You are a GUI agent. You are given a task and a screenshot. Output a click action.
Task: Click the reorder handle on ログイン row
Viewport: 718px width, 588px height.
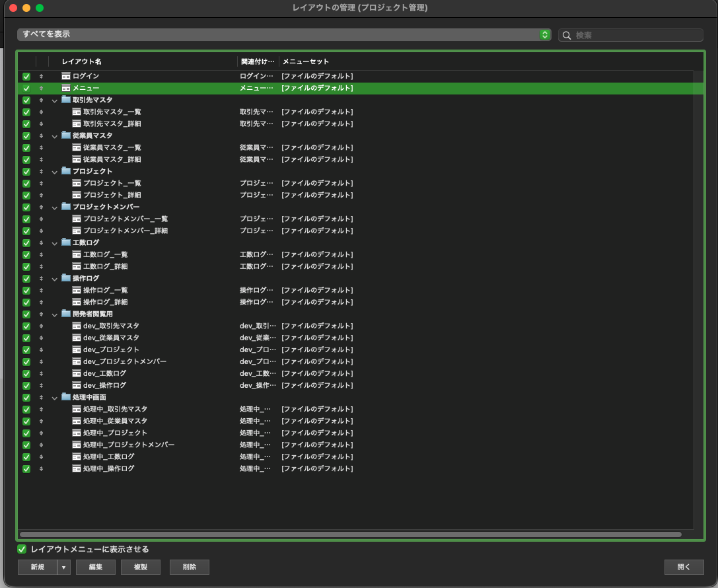41,76
